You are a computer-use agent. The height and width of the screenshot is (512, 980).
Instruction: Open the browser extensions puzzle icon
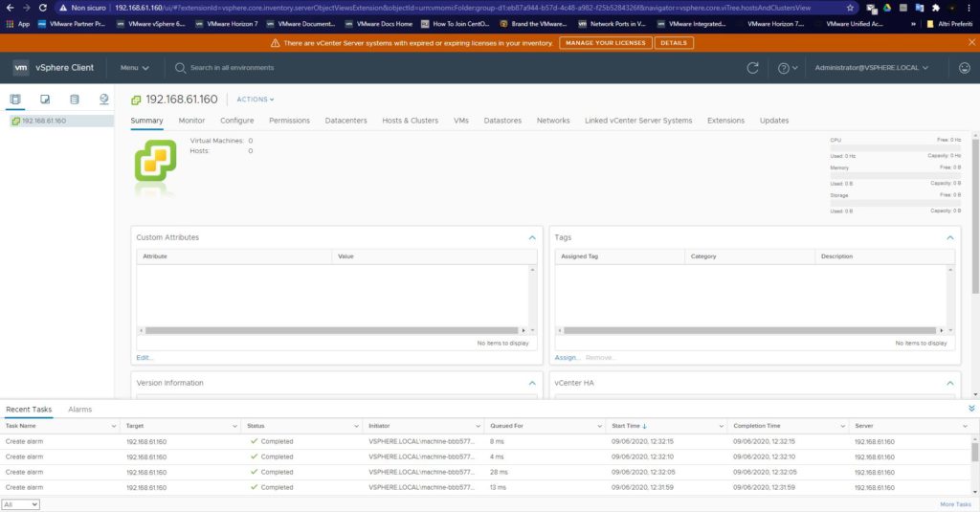point(936,8)
